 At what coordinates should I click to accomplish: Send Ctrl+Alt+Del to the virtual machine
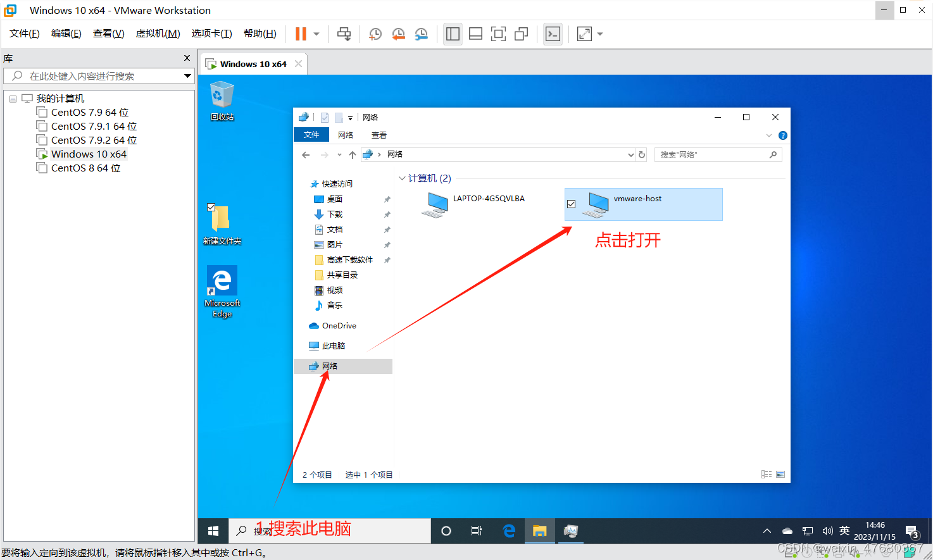click(344, 34)
